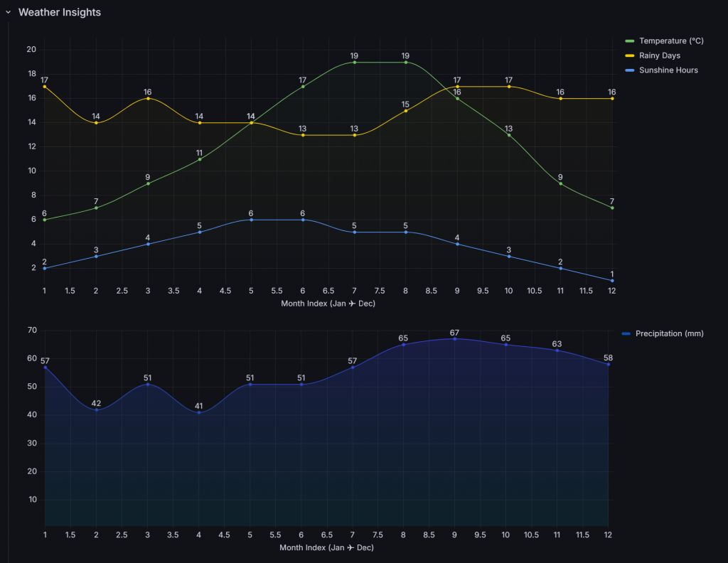Viewport: 728px width, 563px height.
Task: Open the Precipitation legend color swatch
Action: coord(626,333)
